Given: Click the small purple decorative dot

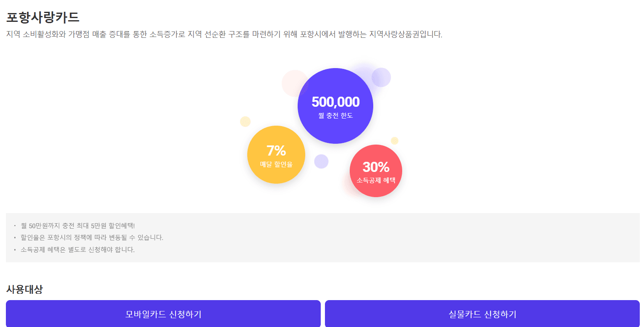Looking at the screenshot, I should coord(322,161).
